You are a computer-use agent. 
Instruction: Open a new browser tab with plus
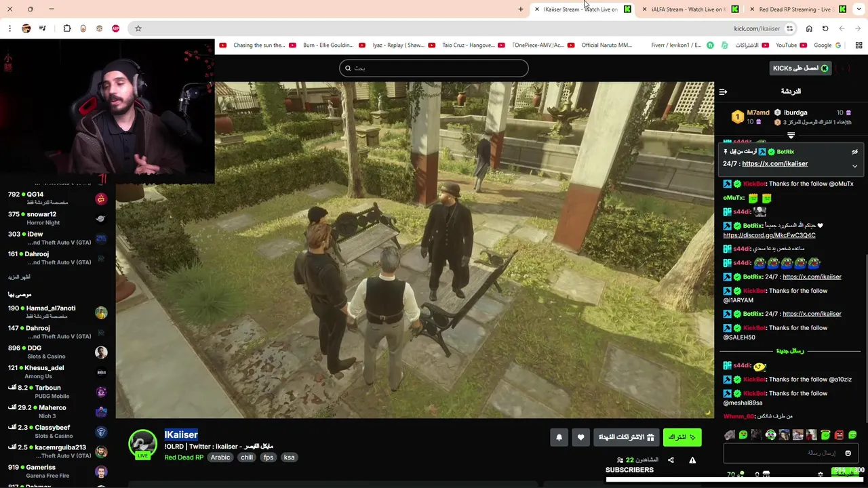tap(520, 9)
